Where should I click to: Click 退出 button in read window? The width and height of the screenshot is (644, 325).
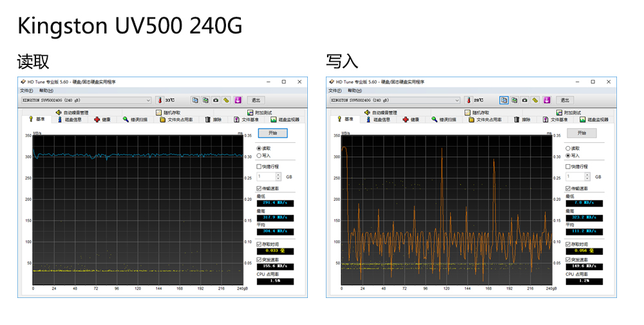coord(256,100)
